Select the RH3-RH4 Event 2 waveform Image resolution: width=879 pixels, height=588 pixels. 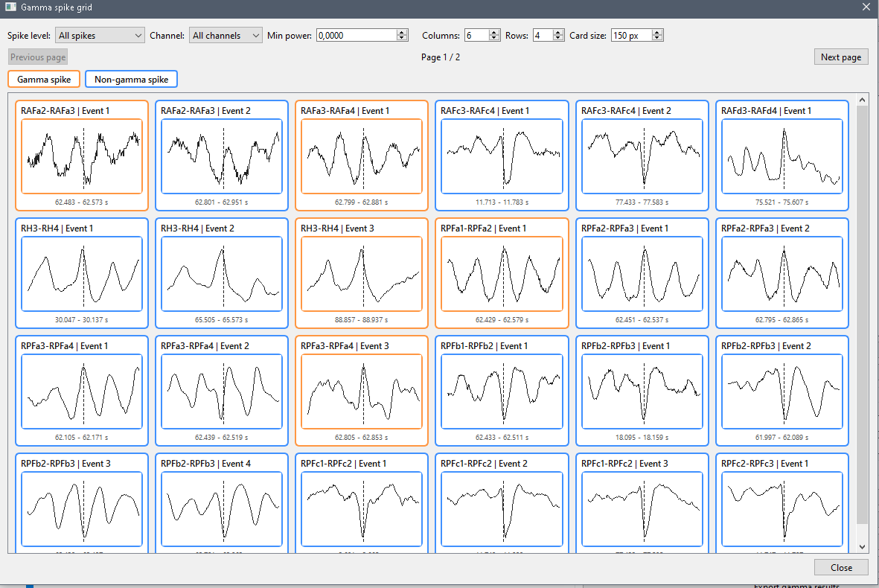222,274
